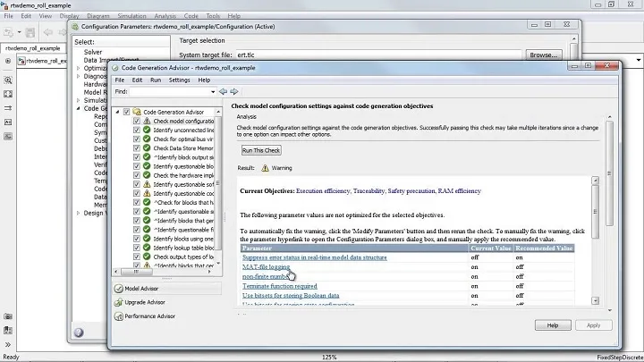
Task: Open the MAT-file logging parameter link
Action: click(x=267, y=266)
